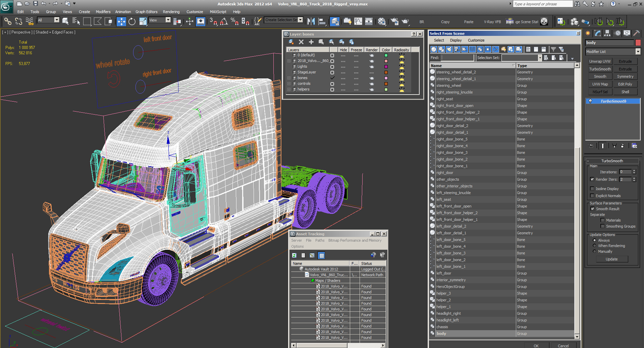Click Delete layer X icon in Layer dialog
This screenshot has width=644, height=348.
tap(301, 42)
